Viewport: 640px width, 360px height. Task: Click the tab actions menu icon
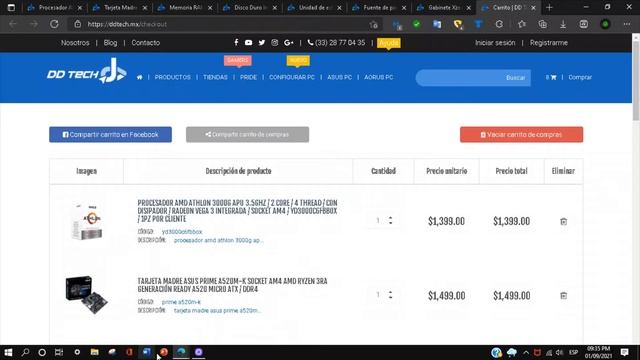point(11,7)
